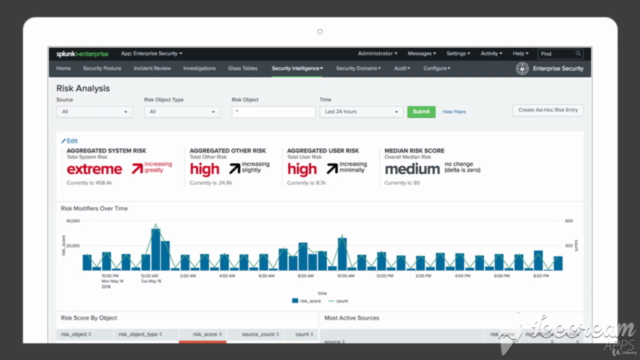
Task: Click Create Ad-Hoc Risk Entry button
Action: [548, 110]
